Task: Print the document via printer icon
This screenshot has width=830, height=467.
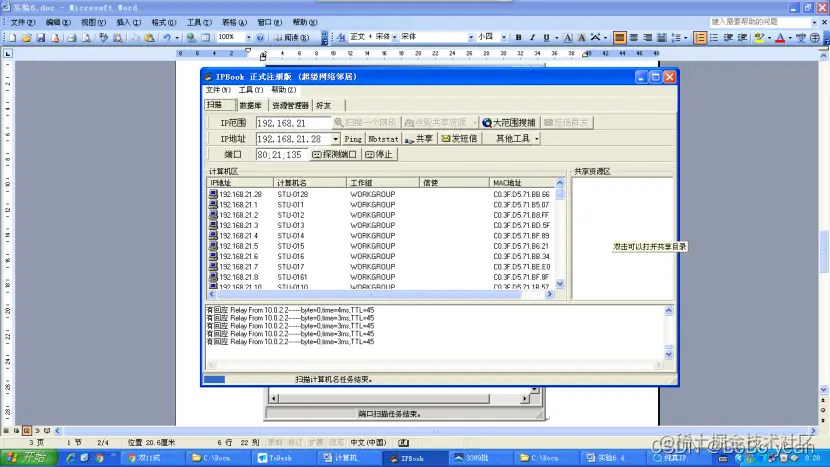Action: [x=72, y=38]
